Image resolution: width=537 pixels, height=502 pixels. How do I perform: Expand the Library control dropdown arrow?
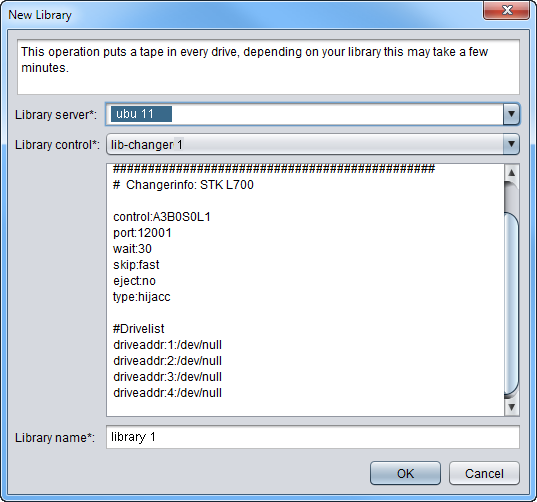click(x=511, y=144)
